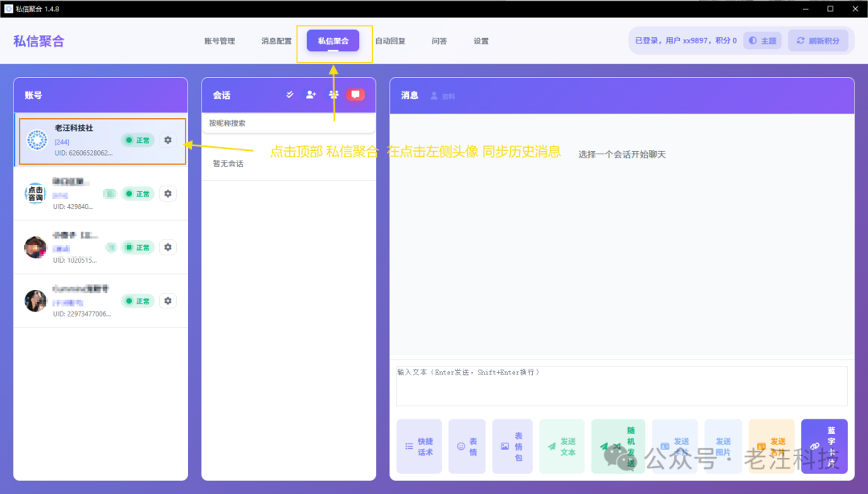
Task: Switch to the 自动回复 tab
Action: click(x=391, y=41)
